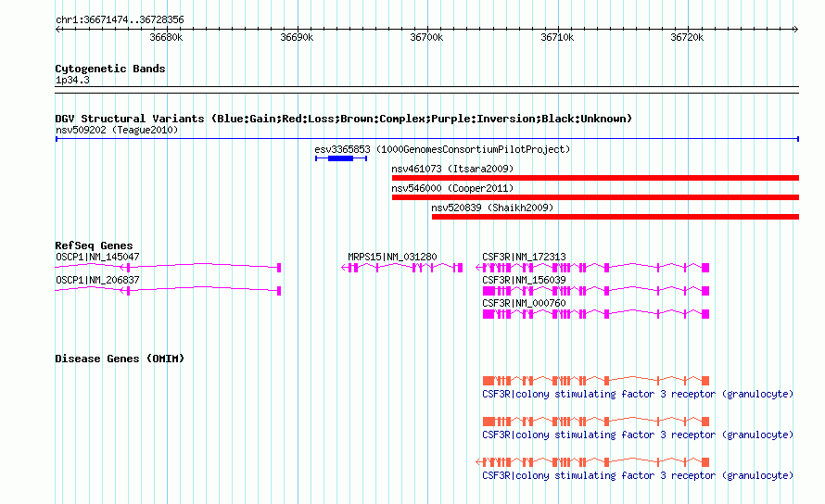Select the CSF3R NM_156039 transcript glyph
Viewport: 825px width, 504px height.
pyautogui.click(x=596, y=291)
